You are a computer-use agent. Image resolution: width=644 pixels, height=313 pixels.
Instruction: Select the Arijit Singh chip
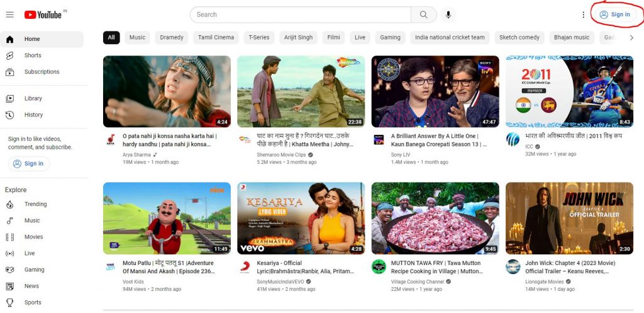pos(299,37)
